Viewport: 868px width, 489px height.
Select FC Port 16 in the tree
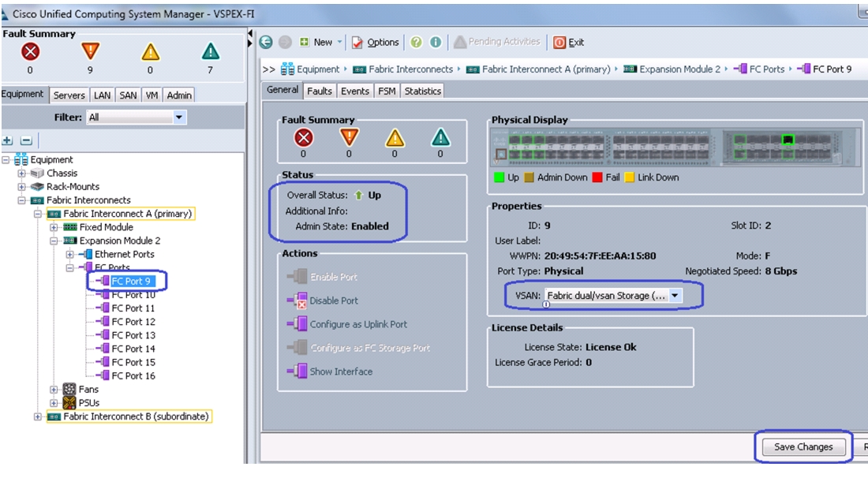pyautogui.click(x=133, y=375)
